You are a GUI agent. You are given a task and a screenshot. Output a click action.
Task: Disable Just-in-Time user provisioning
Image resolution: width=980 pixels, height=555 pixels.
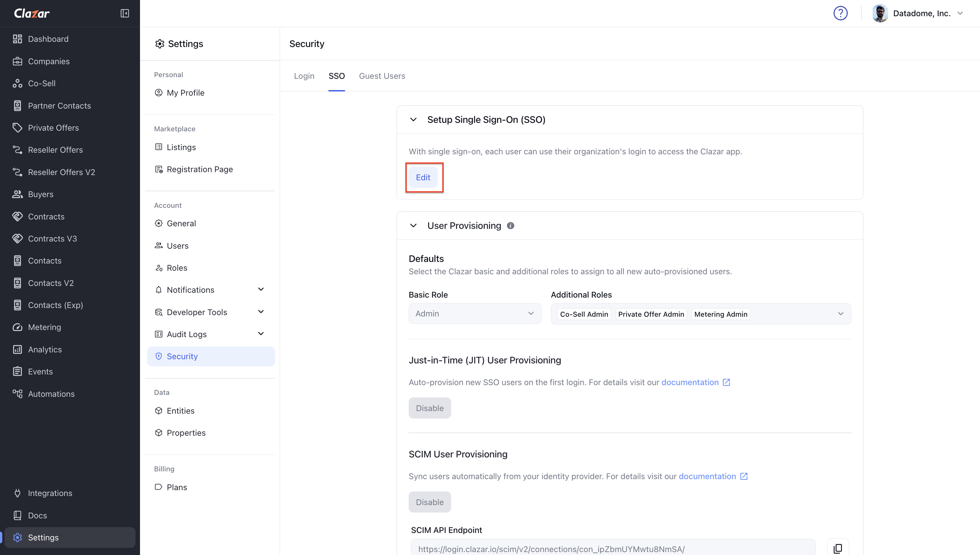tap(430, 408)
